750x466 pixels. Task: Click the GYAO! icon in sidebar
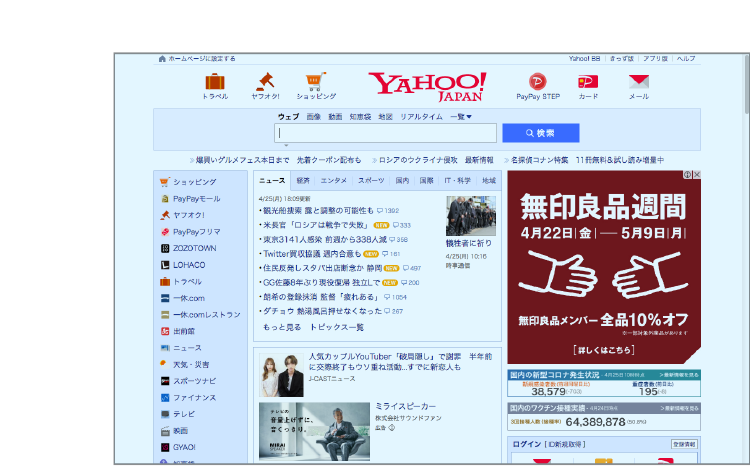point(165,447)
